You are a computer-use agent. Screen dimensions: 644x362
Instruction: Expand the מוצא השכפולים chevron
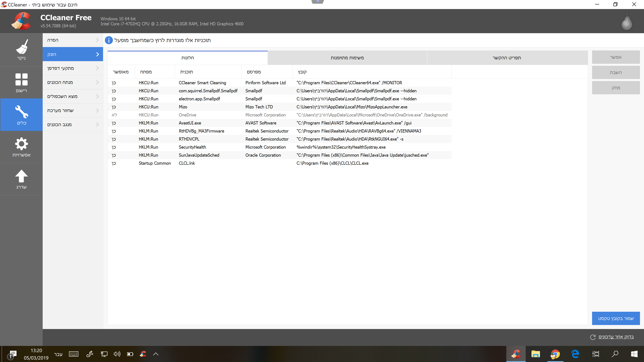click(97, 97)
